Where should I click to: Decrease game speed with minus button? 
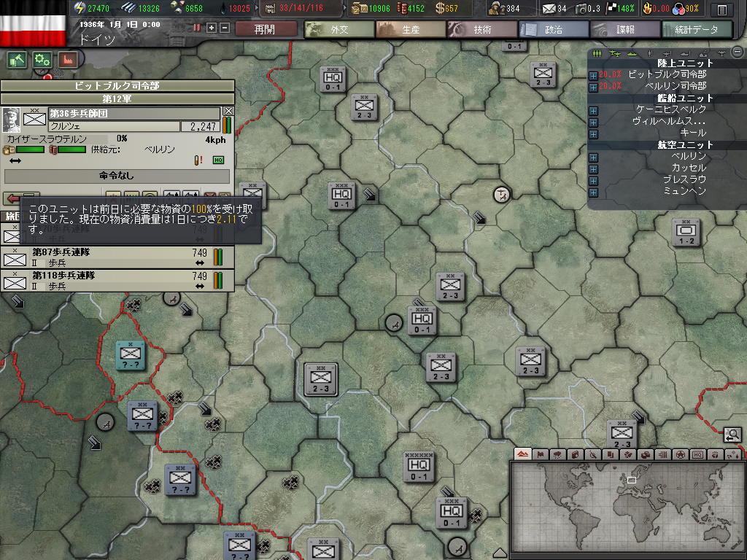225,28
